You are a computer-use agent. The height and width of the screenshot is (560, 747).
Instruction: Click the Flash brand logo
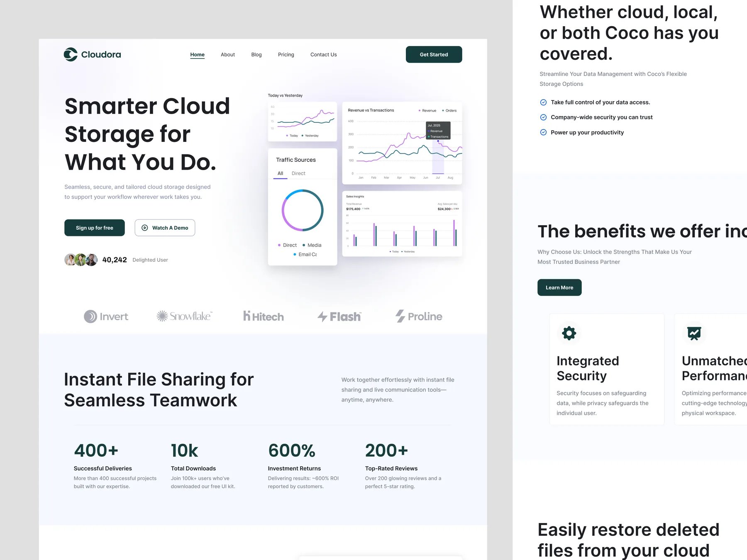click(x=339, y=317)
